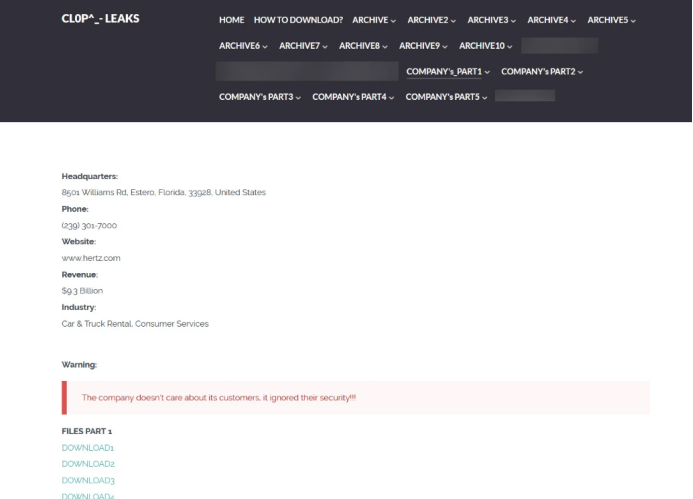693x499 pixels.
Task: Open the HOW TO DOWNLOAD? page
Action: click(298, 20)
